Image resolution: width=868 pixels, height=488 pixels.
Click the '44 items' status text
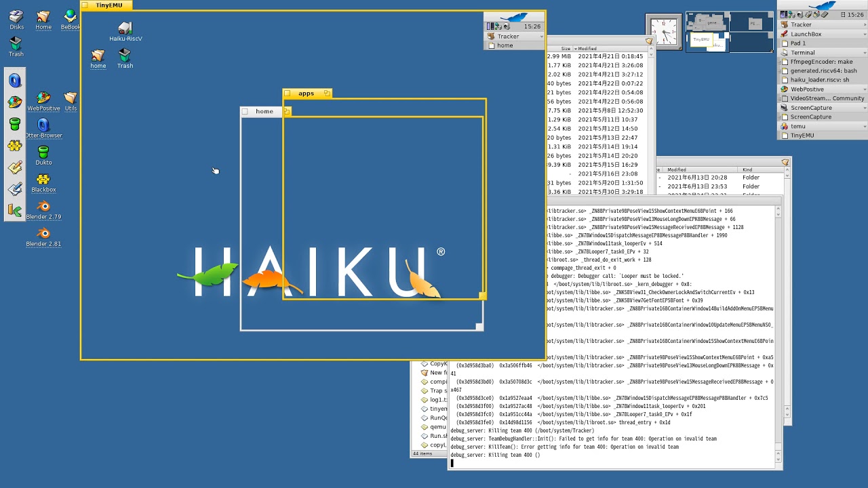click(423, 453)
